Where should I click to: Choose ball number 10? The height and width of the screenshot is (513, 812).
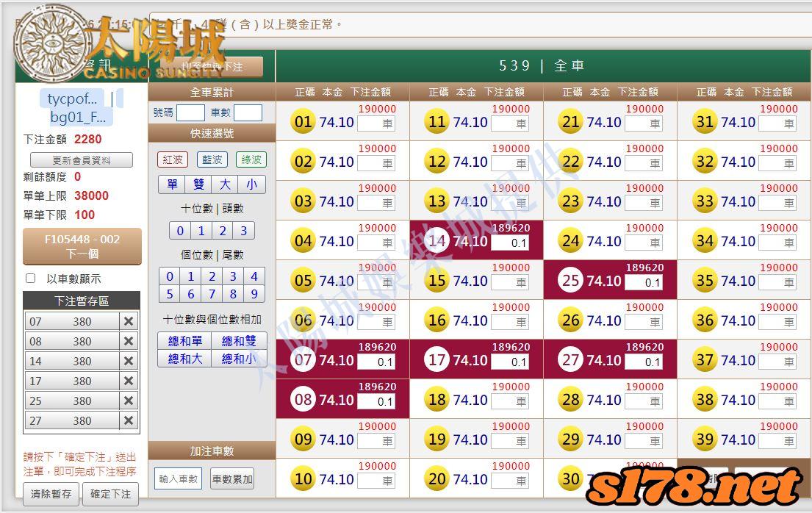coord(303,478)
